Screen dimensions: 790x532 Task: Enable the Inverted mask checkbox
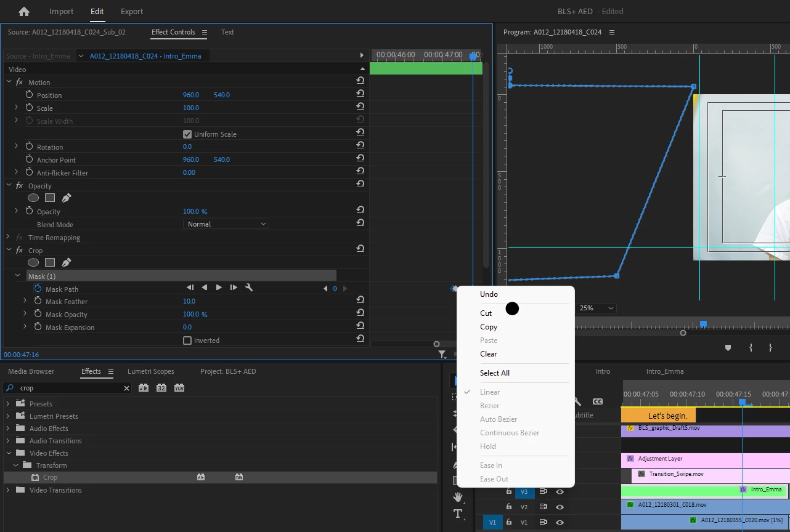(187, 341)
